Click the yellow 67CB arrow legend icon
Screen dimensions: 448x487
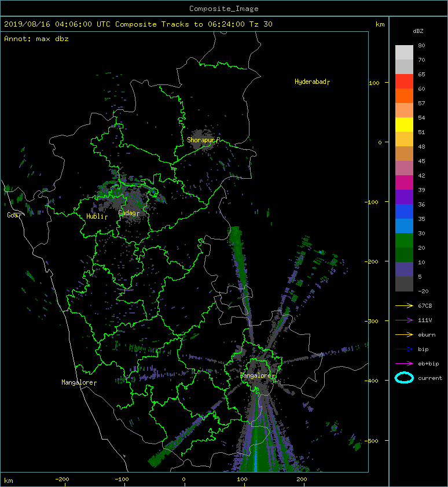coord(404,306)
